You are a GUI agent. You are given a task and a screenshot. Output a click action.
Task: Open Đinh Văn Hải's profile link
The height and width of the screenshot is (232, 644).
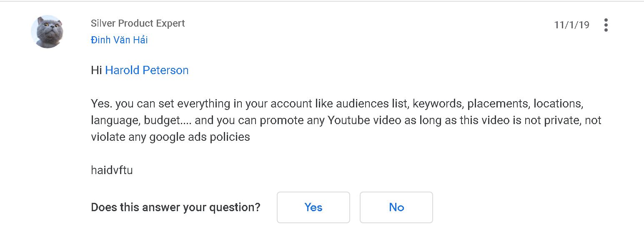pos(119,40)
